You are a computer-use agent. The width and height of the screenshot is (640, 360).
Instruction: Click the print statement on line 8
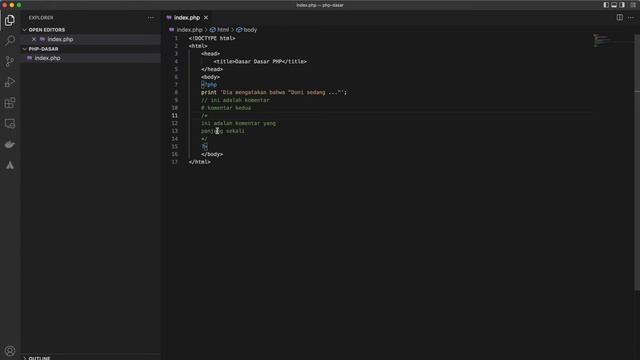click(x=273, y=93)
